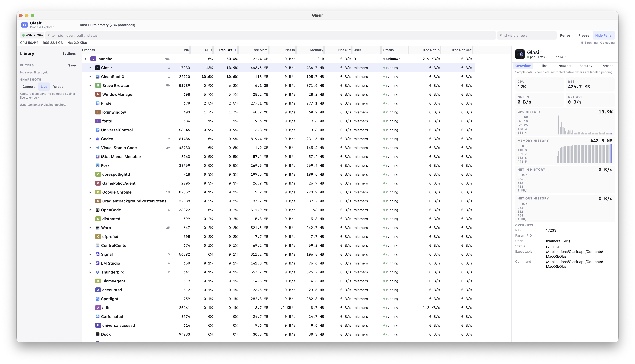
Task: Focus the Filter pid user path field
Action: point(271,35)
